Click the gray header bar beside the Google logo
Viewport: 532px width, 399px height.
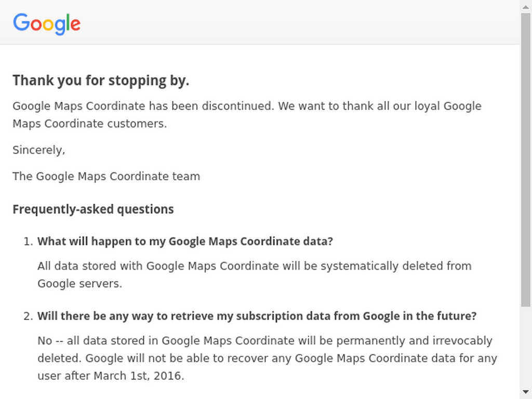click(299, 22)
